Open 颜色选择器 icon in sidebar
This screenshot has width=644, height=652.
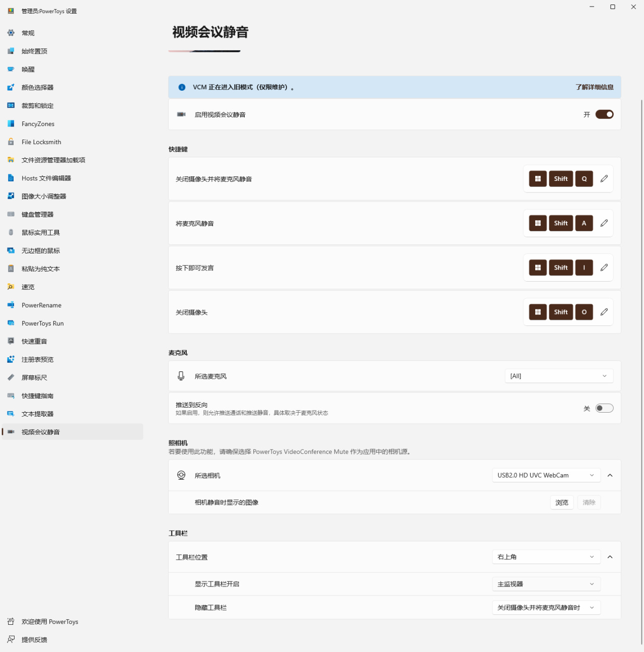coord(11,87)
